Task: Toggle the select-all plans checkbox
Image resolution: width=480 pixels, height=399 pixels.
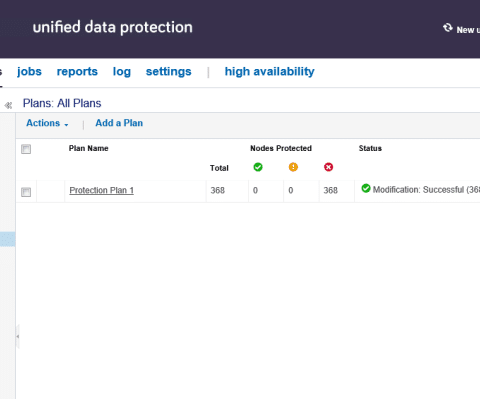Action: [x=26, y=149]
